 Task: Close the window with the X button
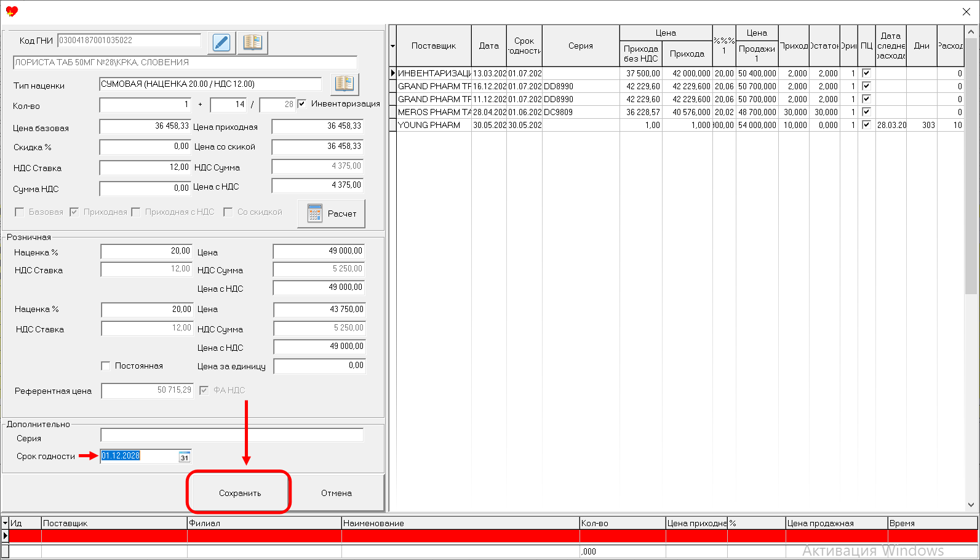[x=966, y=12]
